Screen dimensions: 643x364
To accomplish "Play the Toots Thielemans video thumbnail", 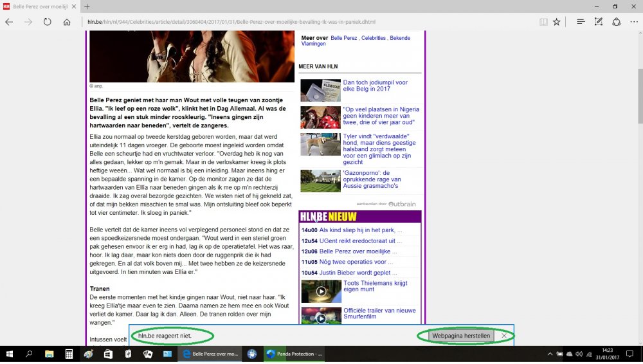I will 321,291.
